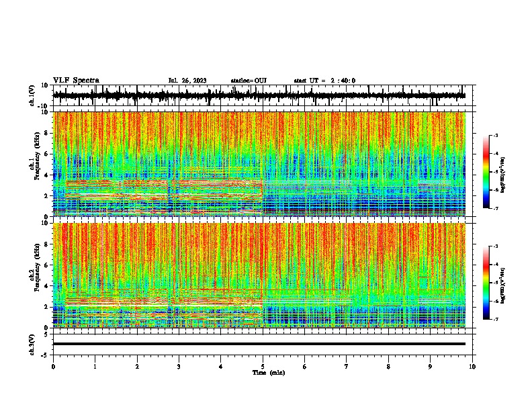
Task: Click the upper ch.1 color scale bar
Action: 486,172
